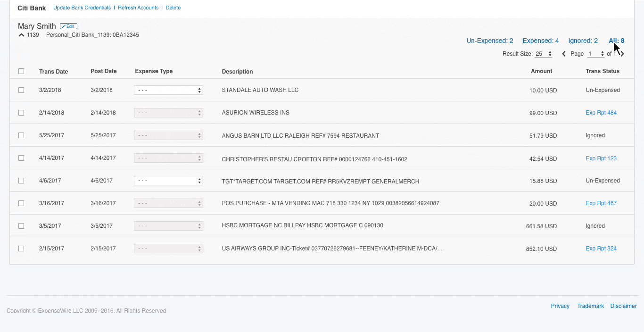The height and width of the screenshot is (332, 644).
Task: Toggle the select-all checkbox in table header
Action: click(x=21, y=71)
